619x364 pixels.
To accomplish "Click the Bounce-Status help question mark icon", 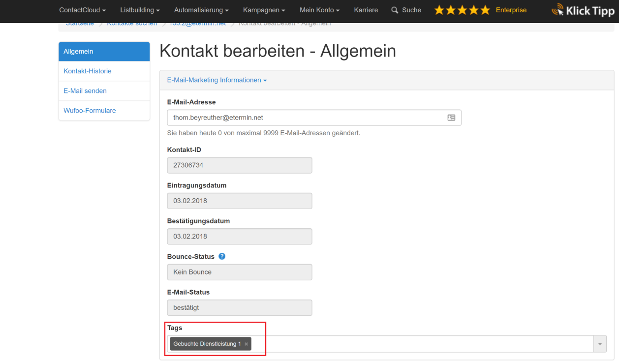I will [x=222, y=256].
